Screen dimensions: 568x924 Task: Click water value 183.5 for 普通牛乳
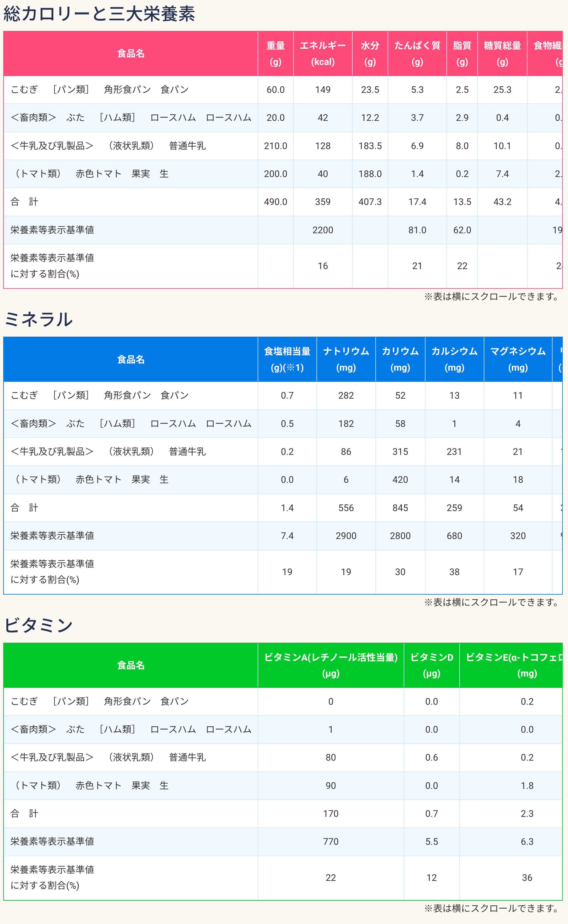tap(370, 146)
